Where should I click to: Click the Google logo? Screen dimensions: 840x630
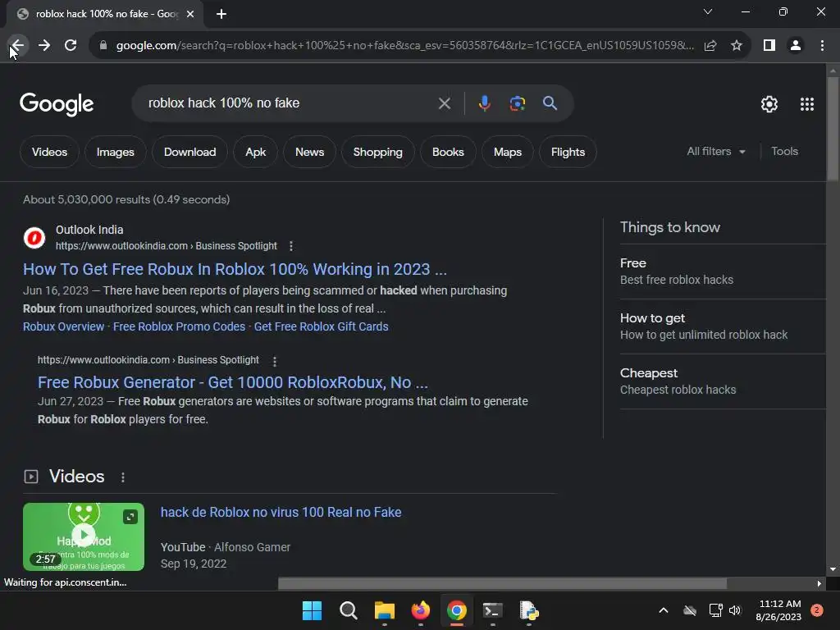pyautogui.click(x=57, y=104)
